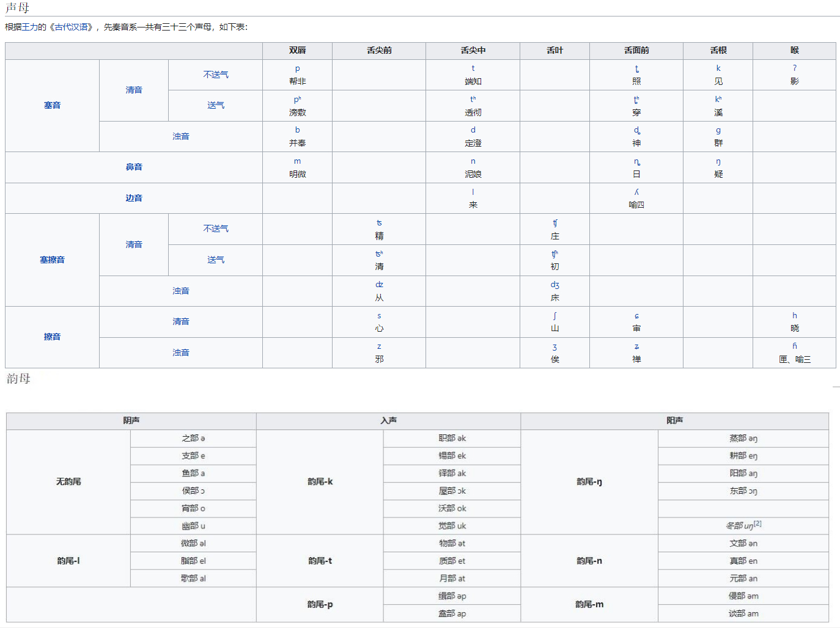Follow the b link above 并奉
The image size is (840, 628).
[x=298, y=130]
